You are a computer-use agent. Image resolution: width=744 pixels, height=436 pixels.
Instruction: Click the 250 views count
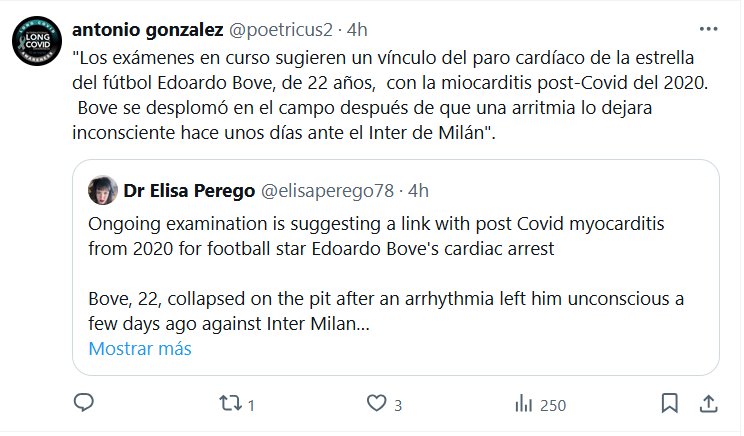coord(552,405)
